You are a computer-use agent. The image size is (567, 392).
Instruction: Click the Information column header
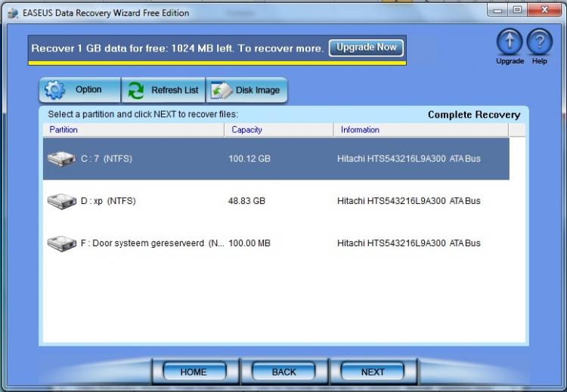(421, 130)
